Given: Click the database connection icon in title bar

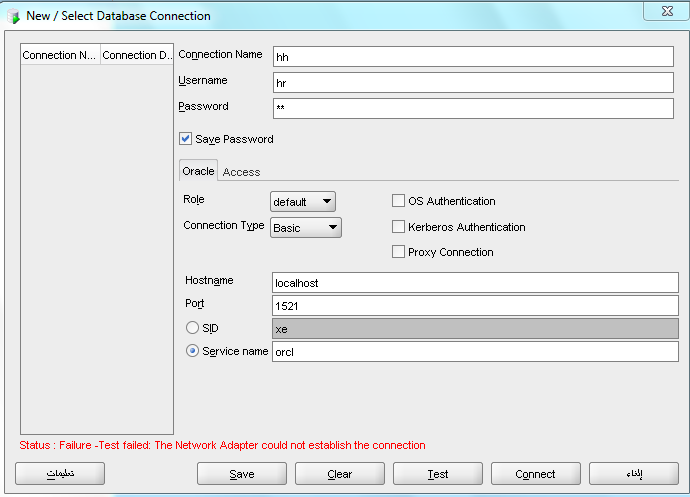Looking at the screenshot, I should click(13, 16).
